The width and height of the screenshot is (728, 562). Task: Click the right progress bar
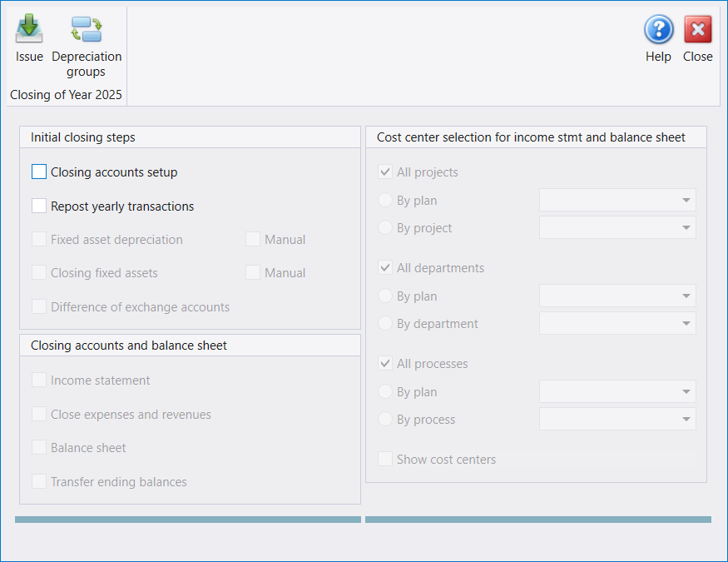pyautogui.click(x=538, y=520)
